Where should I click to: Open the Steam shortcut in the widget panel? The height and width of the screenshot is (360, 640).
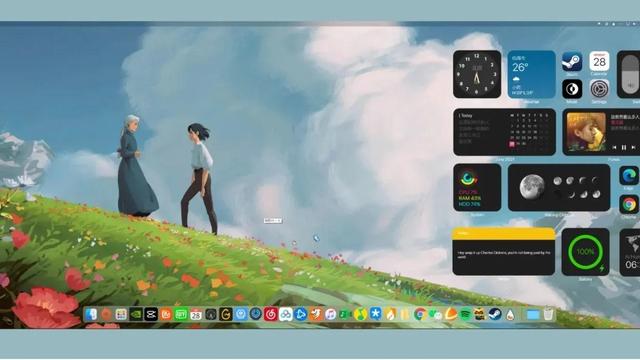click(x=572, y=62)
